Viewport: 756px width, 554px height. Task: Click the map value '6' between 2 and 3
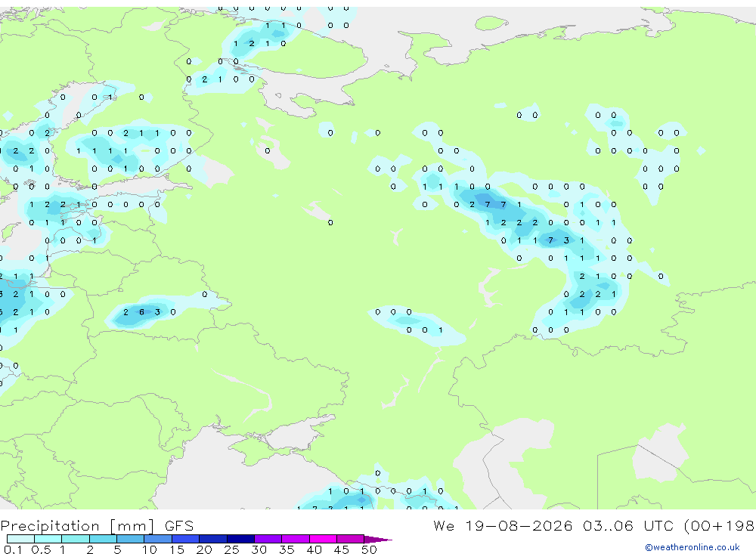(x=142, y=312)
